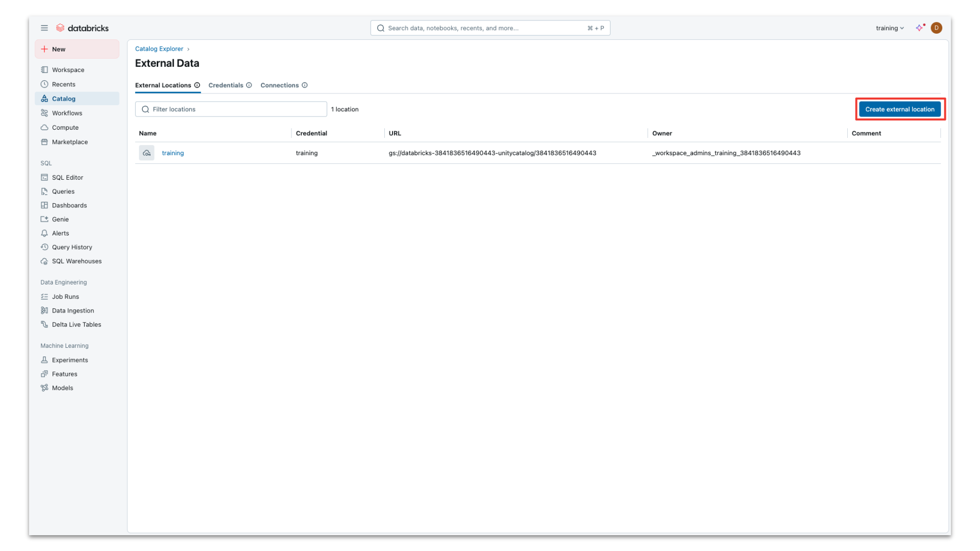
Task: Open the user avatar account menu
Action: (936, 28)
